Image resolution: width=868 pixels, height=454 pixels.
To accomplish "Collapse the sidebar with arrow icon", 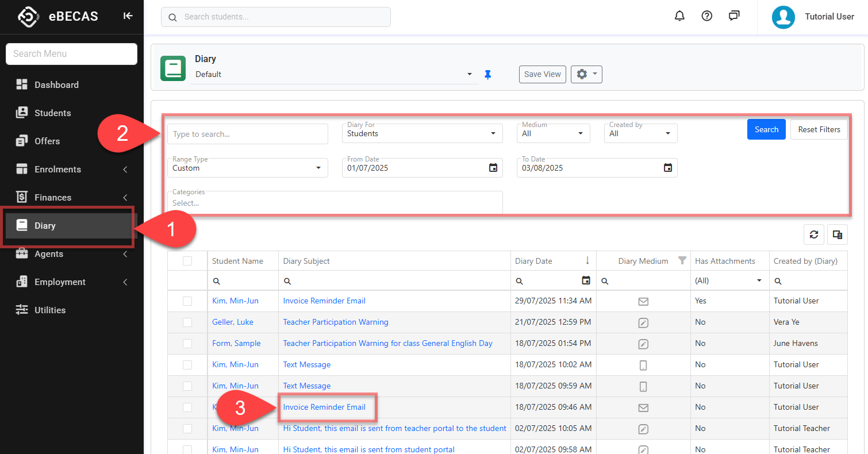I will point(128,16).
